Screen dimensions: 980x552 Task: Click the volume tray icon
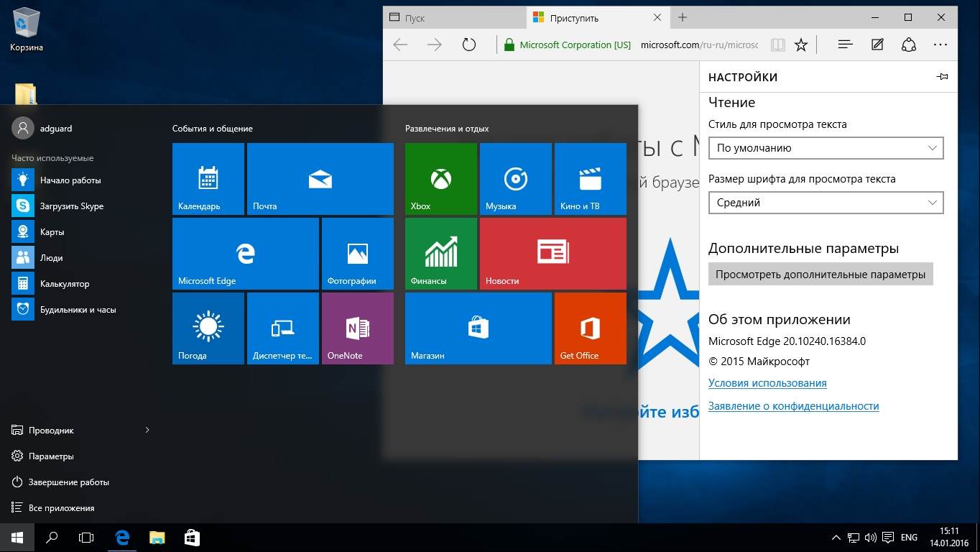(x=871, y=538)
